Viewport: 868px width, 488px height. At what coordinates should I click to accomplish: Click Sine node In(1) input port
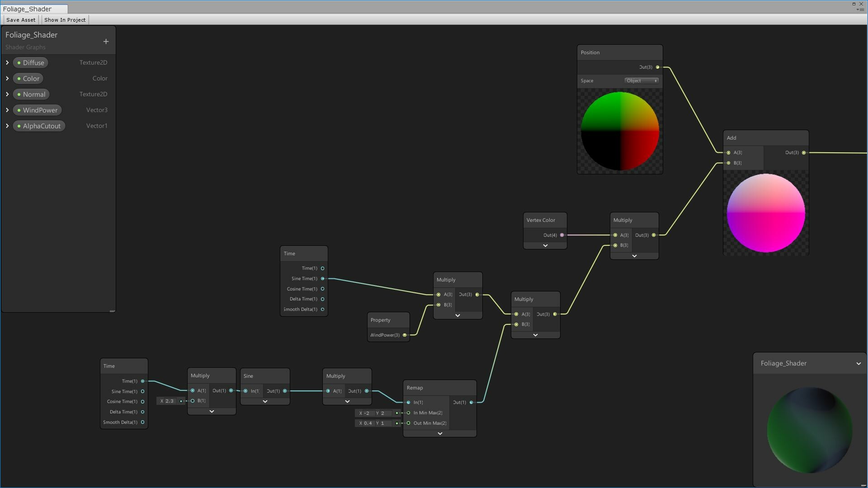click(x=245, y=391)
